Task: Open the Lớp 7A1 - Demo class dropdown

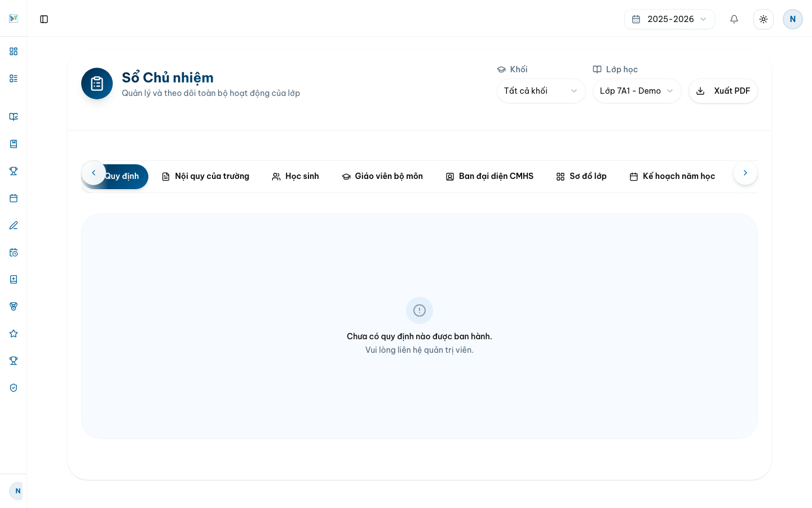Action: pyautogui.click(x=637, y=91)
